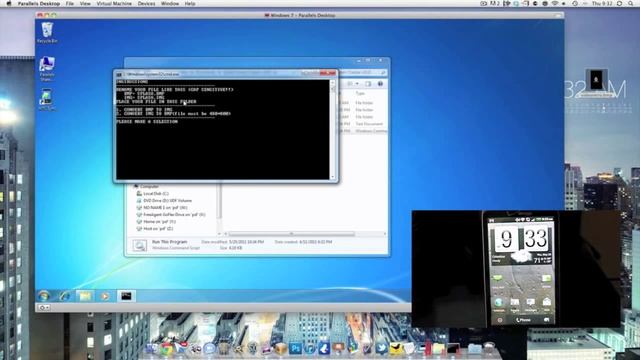Open the Twitter app in the Dock
Viewport: 640px width, 360px height.
point(381,349)
